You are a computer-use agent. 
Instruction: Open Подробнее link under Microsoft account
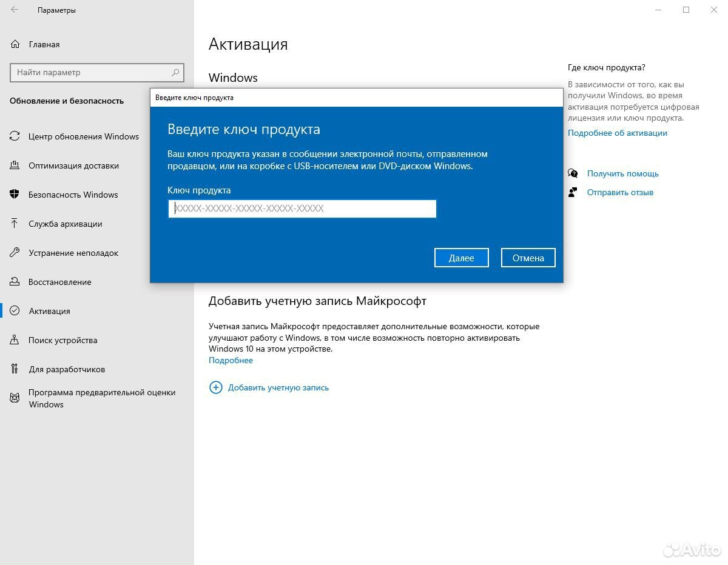click(x=231, y=360)
